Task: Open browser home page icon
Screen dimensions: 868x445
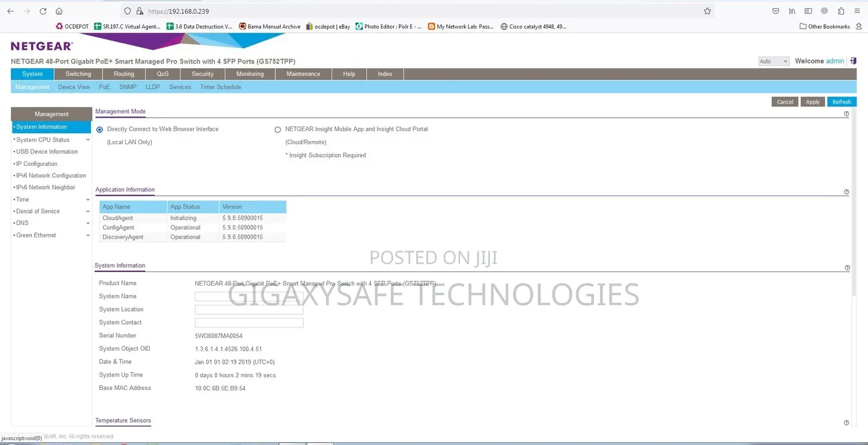Action: click(x=59, y=11)
